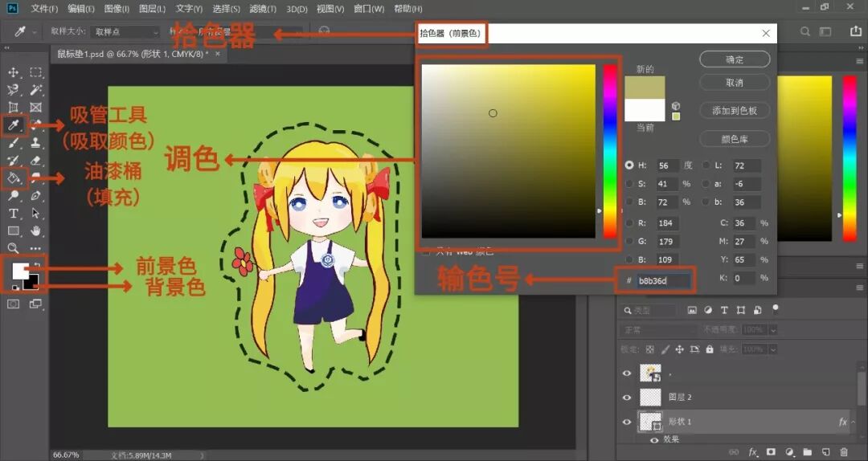
Task: Create a new group folder icon
Action: 807,452
